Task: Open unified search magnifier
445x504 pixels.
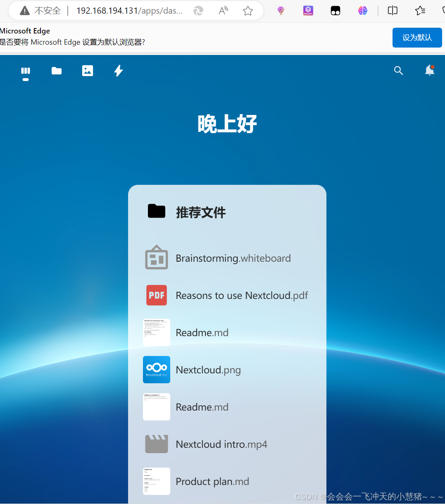Action: pos(398,71)
